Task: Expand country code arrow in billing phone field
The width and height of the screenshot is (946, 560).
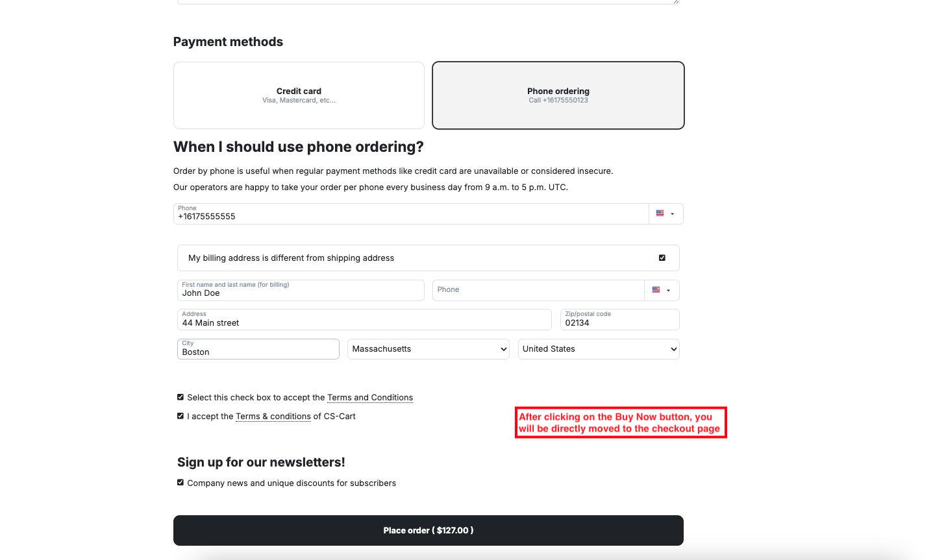Action: [669, 291]
